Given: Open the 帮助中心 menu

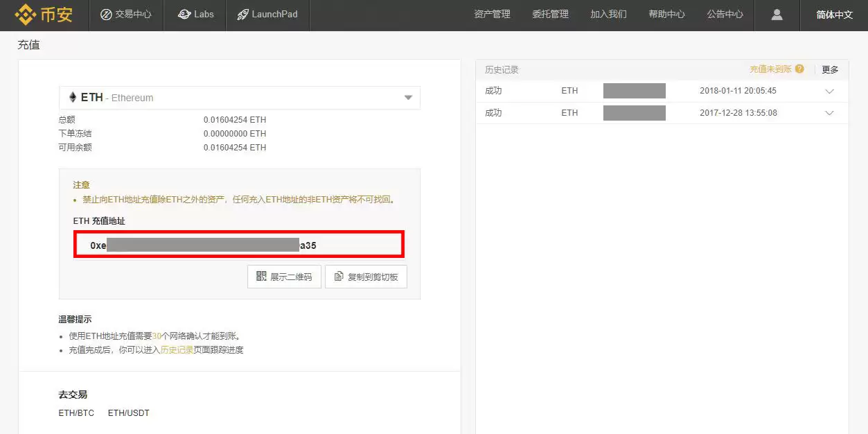Looking at the screenshot, I should [666, 14].
